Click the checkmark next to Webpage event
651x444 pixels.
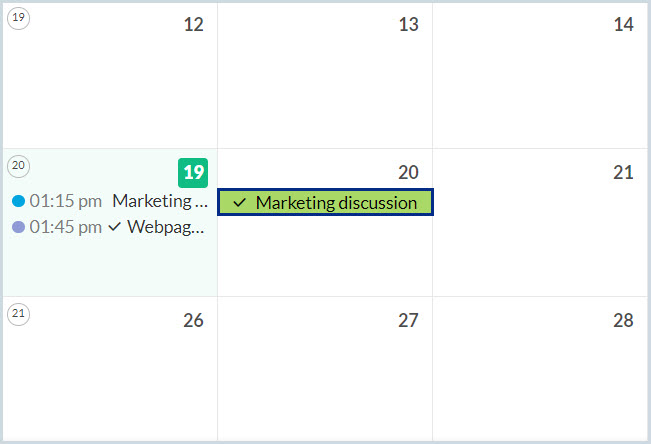pyautogui.click(x=114, y=227)
